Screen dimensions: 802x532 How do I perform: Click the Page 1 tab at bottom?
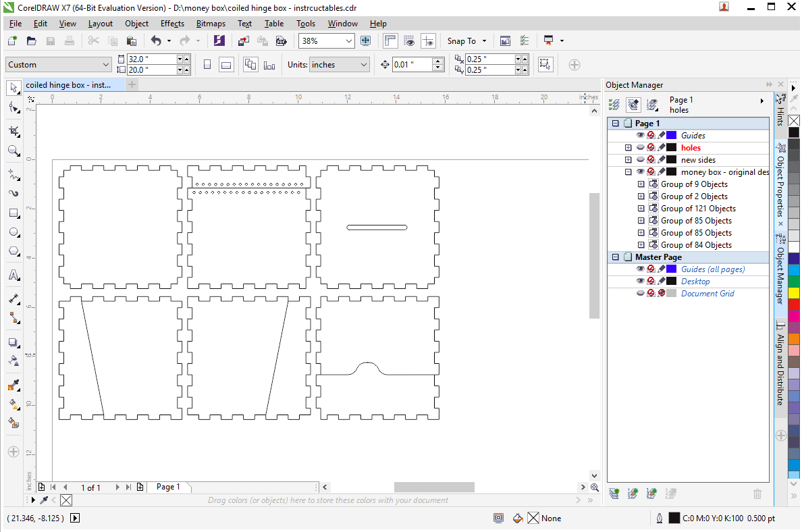coord(168,487)
